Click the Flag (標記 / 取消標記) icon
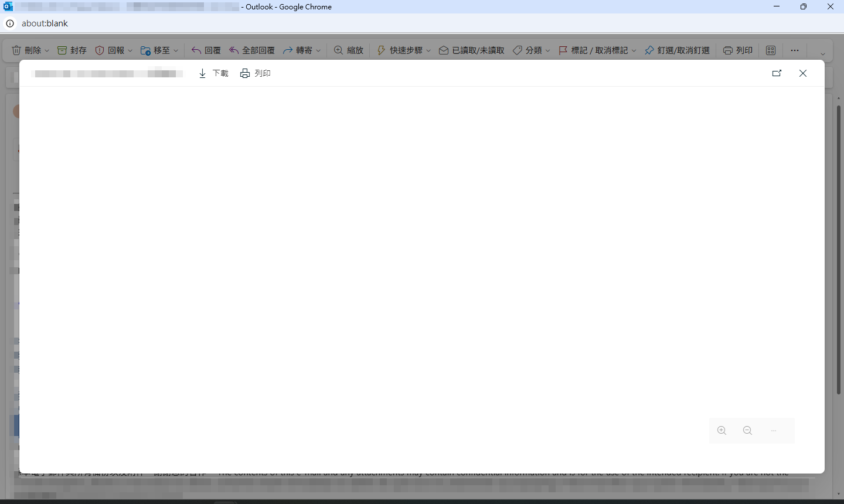Screen dimensions: 844x504 tap(563, 50)
